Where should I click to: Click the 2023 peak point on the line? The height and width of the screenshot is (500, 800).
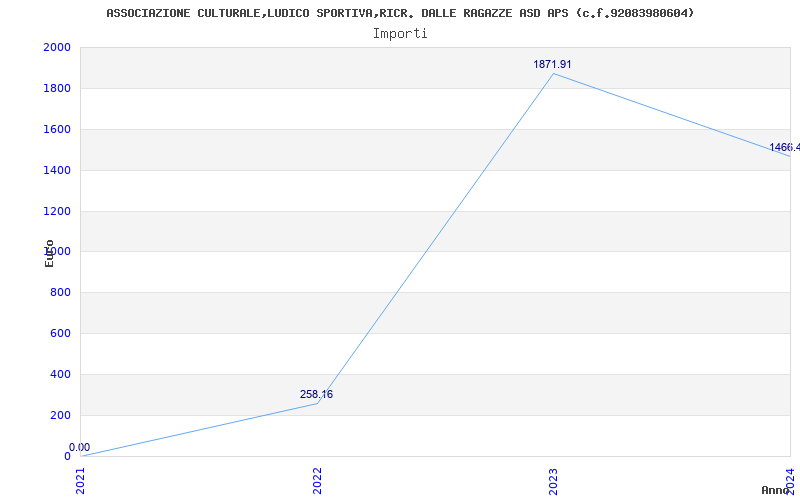(x=554, y=73)
